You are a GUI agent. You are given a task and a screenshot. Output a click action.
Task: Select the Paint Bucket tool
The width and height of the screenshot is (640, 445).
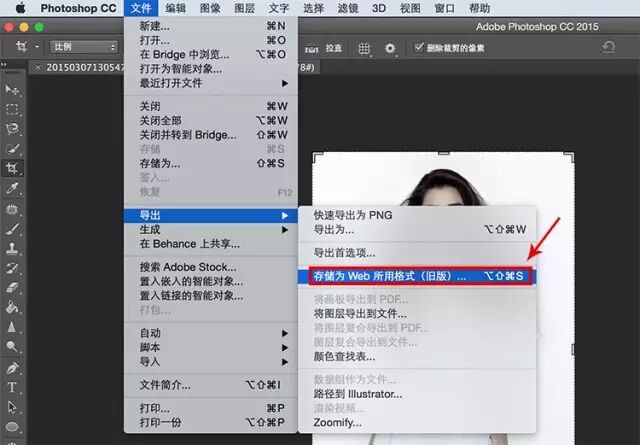coord(12,307)
